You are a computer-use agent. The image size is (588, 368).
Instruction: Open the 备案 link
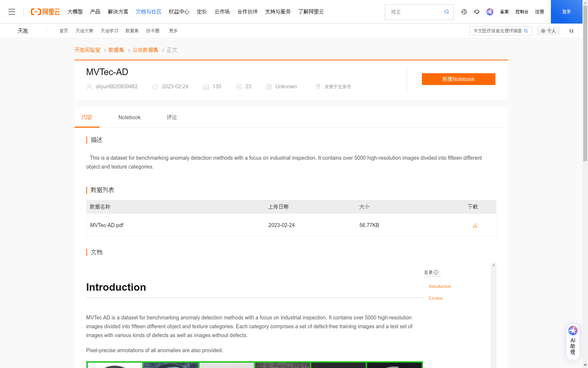(x=504, y=12)
